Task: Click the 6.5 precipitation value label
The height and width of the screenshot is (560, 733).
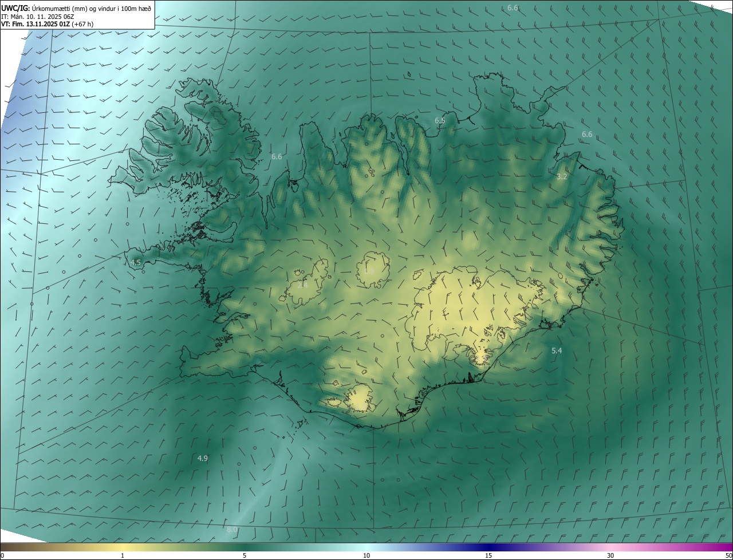Action: coord(440,121)
